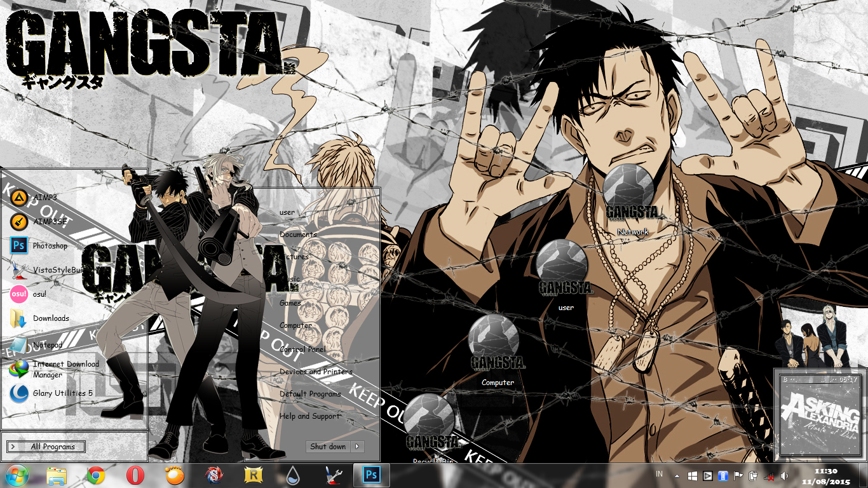868x488 pixels.
Task: Click the play-button tray icon
Action: [x=707, y=476]
